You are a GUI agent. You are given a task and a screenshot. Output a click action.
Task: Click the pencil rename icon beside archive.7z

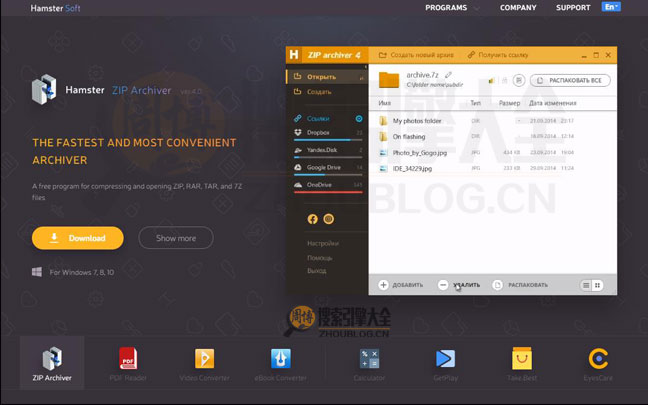point(448,75)
